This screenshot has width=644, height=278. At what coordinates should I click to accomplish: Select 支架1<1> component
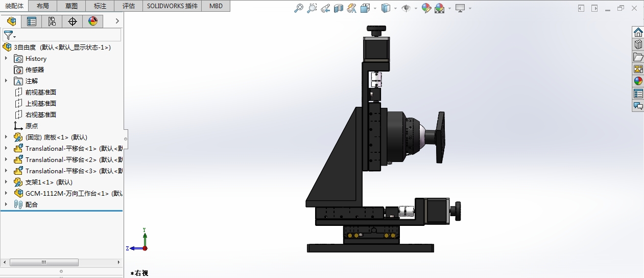[43, 182]
